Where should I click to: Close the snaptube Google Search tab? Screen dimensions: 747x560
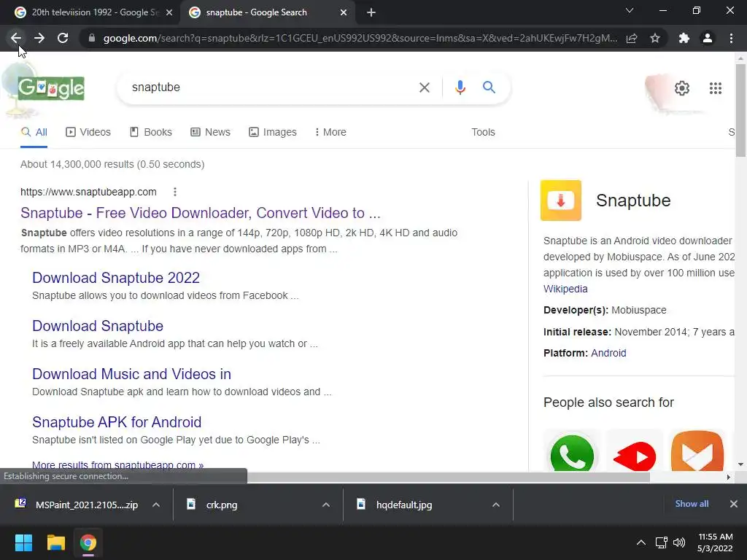click(344, 12)
